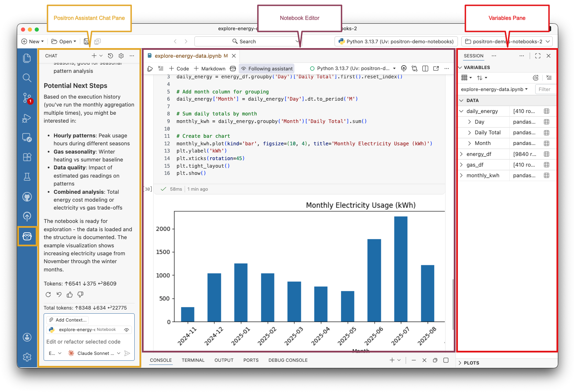The image size is (574, 392).
Task: Give thumbs down on the assistant response
Action: tap(80, 294)
